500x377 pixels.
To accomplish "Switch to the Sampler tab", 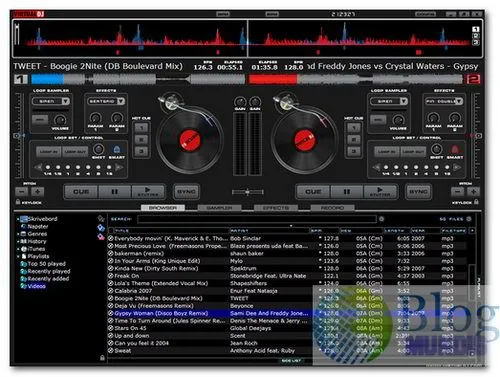I will click(x=219, y=208).
